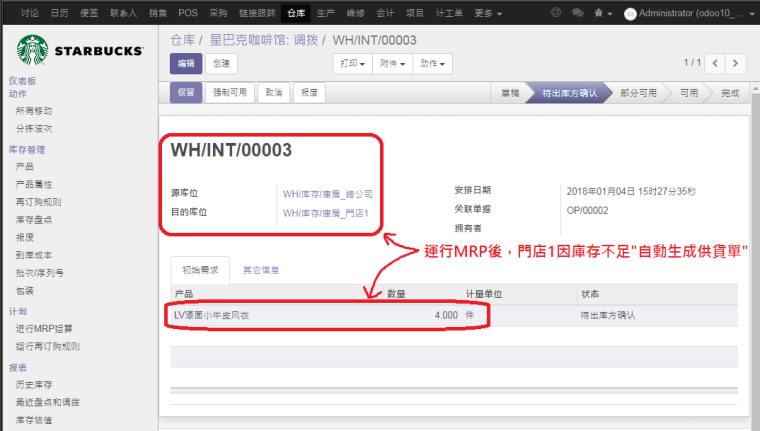Open the 动作 dropdown
The width and height of the screenshot is (760, 431).
(432, 64)
